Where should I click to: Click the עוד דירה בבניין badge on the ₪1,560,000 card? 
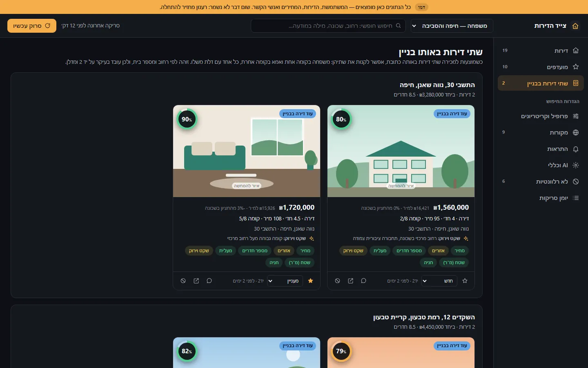pos(452,114)
